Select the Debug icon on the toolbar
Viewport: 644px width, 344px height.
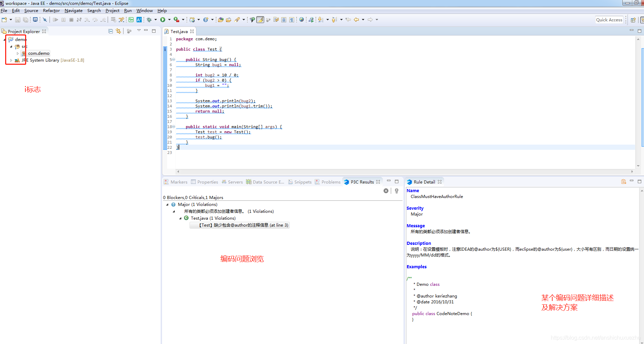(x=149, y=20)
